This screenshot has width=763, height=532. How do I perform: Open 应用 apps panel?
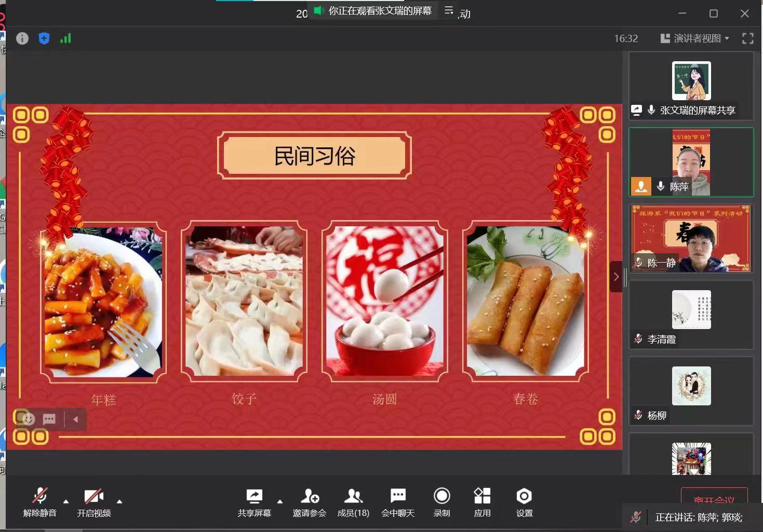[482, 502]
